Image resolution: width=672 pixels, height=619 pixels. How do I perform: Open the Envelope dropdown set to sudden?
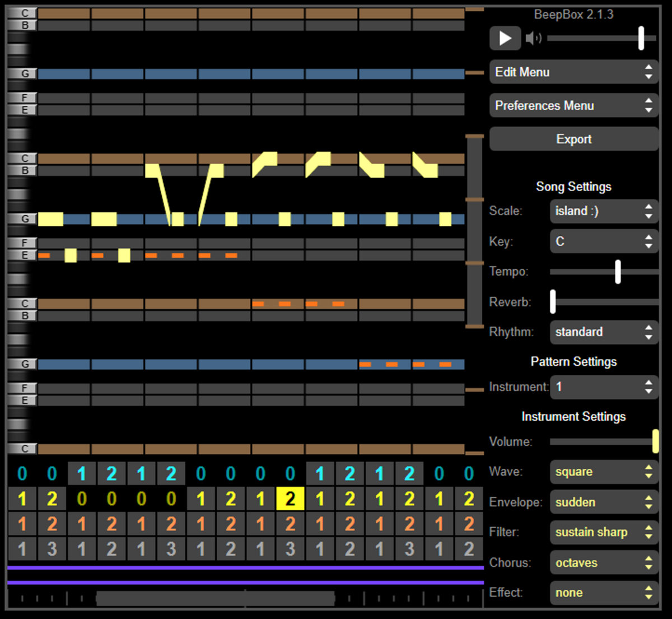(603, 502)
